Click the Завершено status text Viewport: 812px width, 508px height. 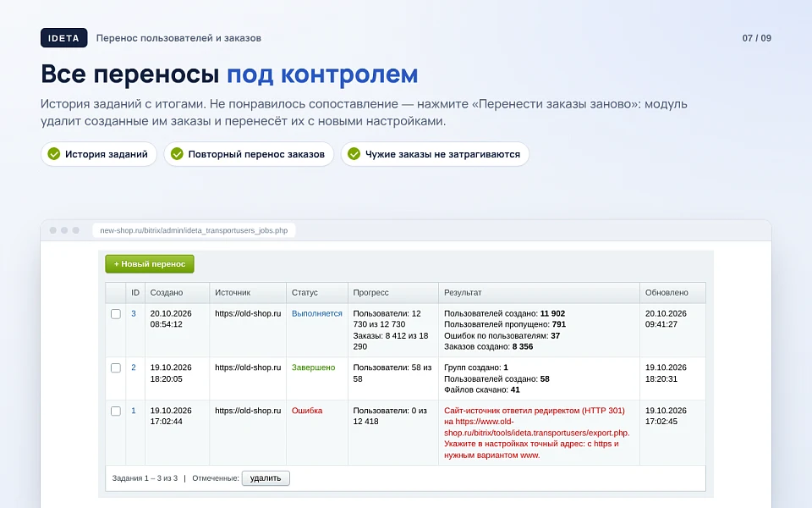point(313,367)
